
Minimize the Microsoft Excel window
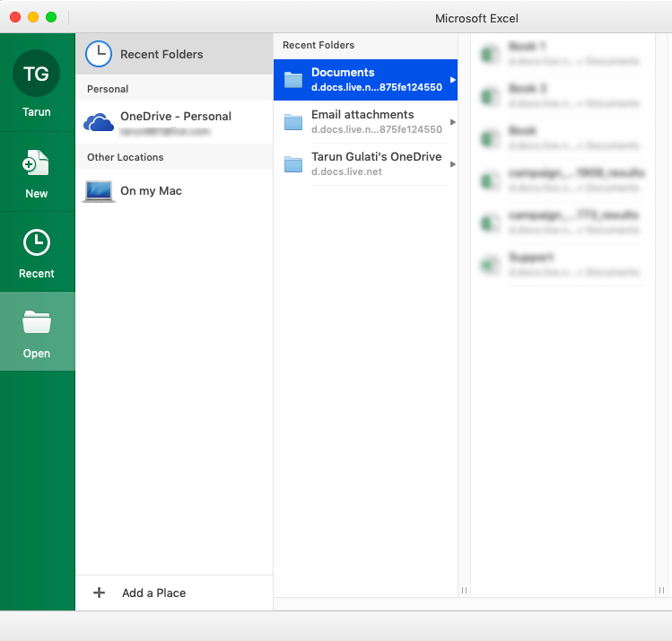pyautogui.click(x=33, y=17)
